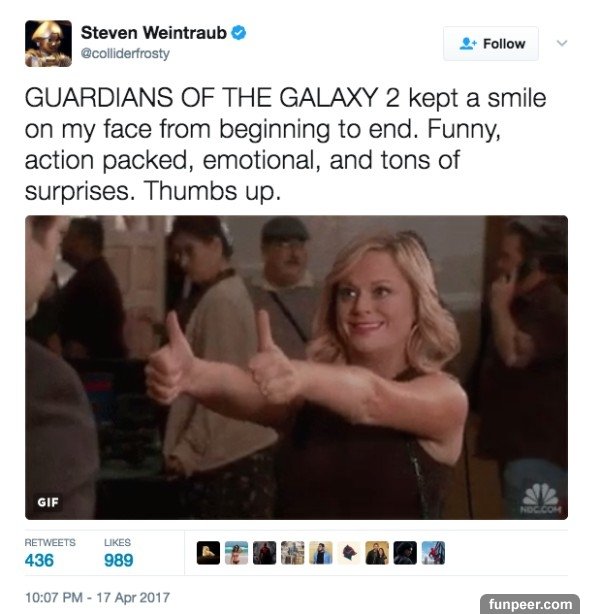Open the Steven Weintraub profile name
The image size is (600, 614).
click(x=154, y=33)
